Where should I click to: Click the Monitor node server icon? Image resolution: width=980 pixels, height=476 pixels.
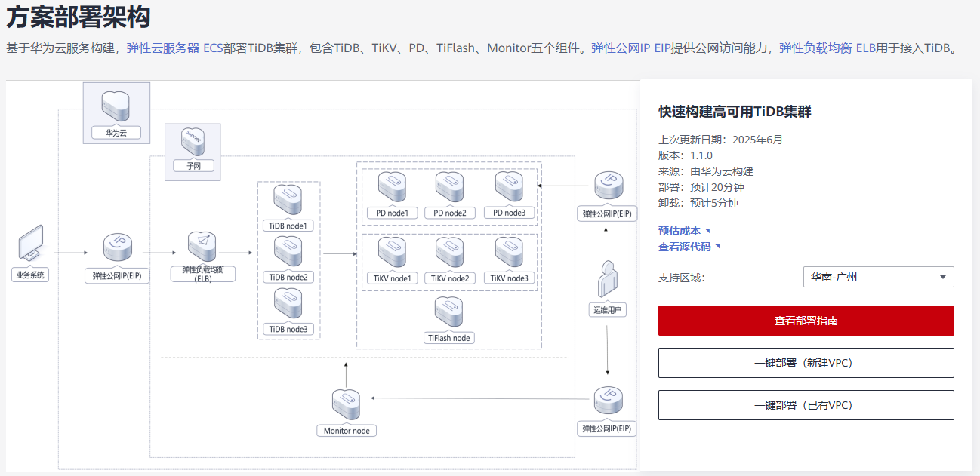(347, 405)
